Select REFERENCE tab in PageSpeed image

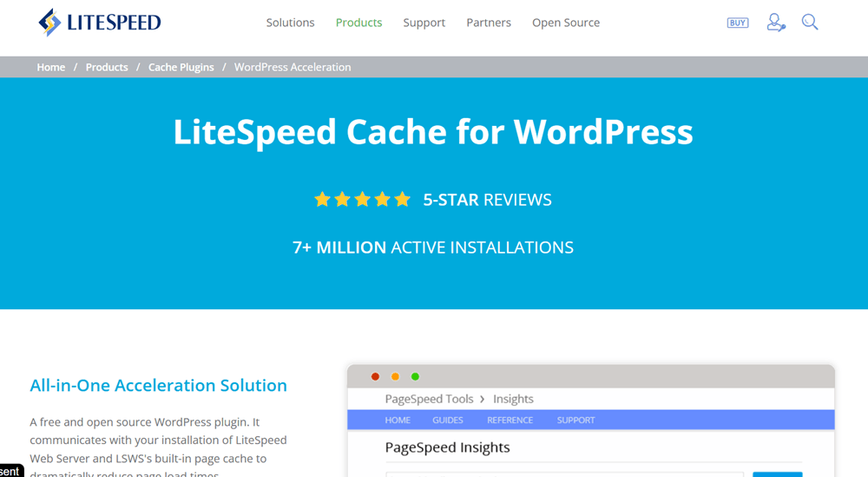[510, 420]
